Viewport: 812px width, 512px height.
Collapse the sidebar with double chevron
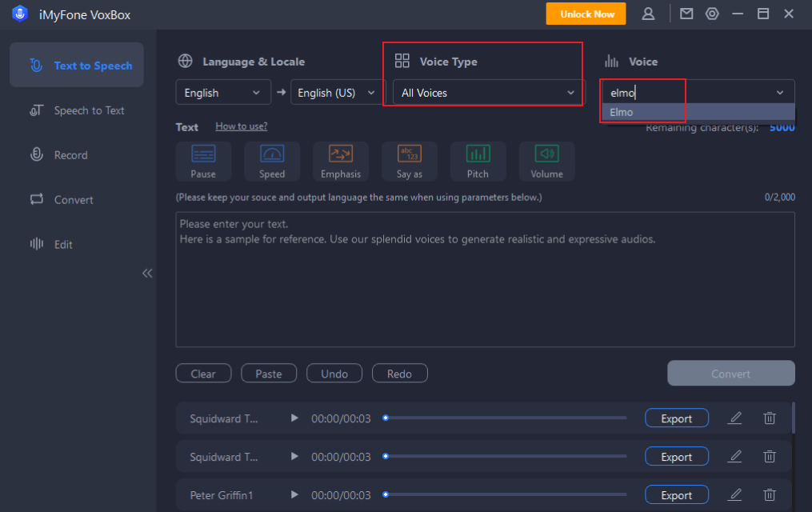(x=147, y=274)
